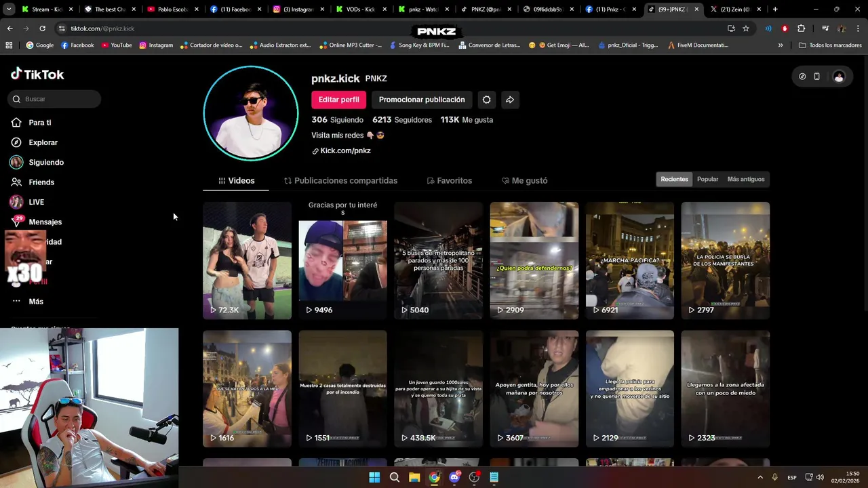Click the Buscar search field
868x488 pixels.
55,99
